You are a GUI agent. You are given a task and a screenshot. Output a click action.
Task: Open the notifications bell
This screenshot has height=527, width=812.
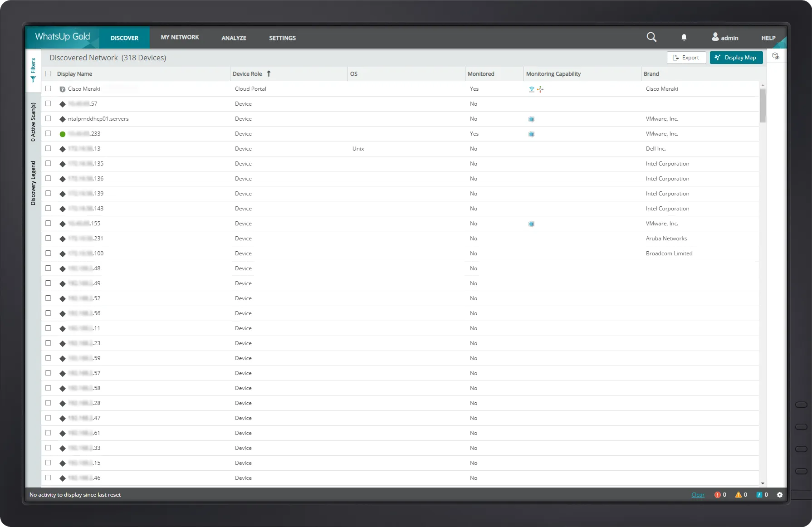pos(684,38)
